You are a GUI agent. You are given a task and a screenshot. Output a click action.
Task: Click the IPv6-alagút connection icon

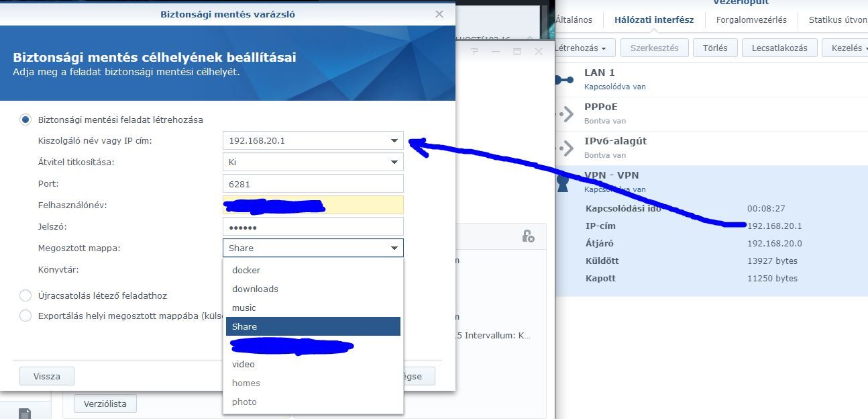[565, 148]
